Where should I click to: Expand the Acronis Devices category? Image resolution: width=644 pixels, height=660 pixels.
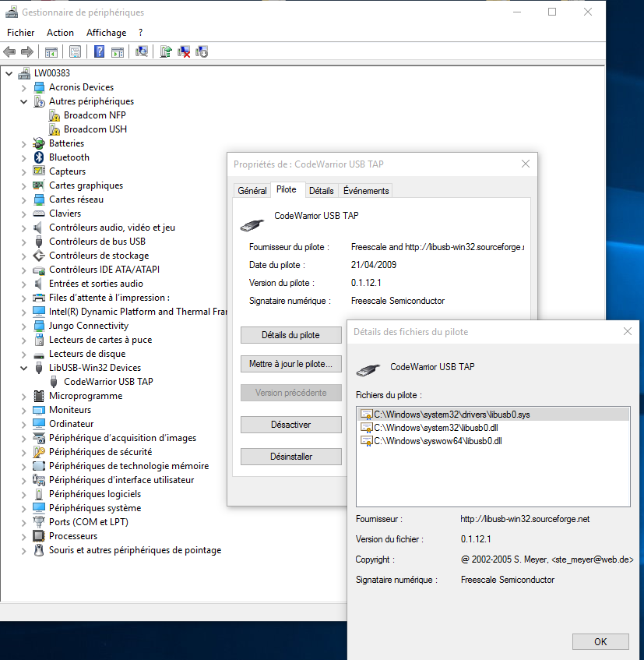click(24, 87)
